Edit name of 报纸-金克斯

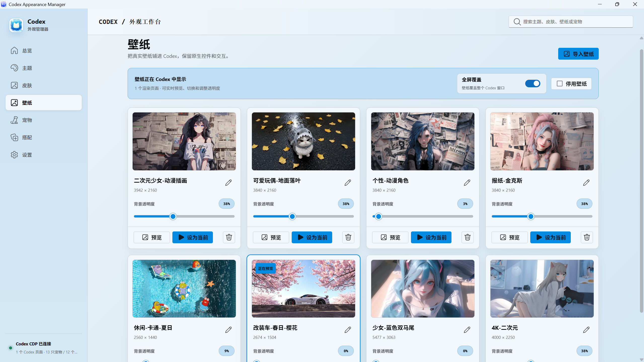(x=586, y=182)
